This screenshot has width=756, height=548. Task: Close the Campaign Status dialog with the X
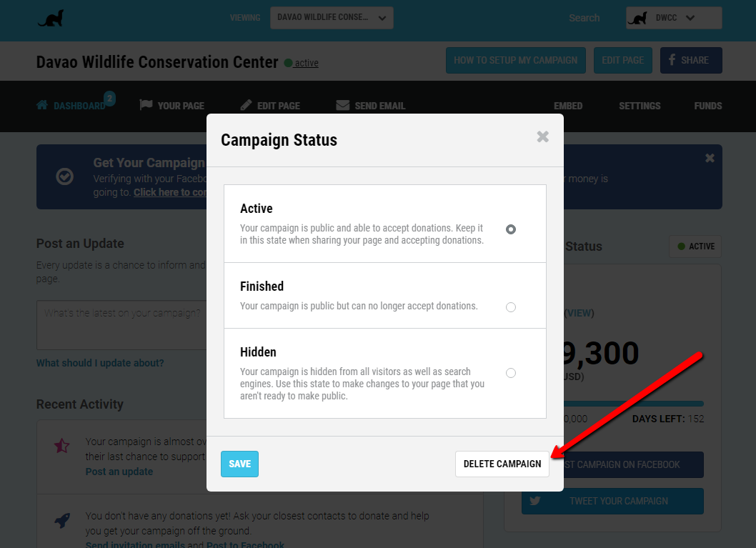point(542,137)
